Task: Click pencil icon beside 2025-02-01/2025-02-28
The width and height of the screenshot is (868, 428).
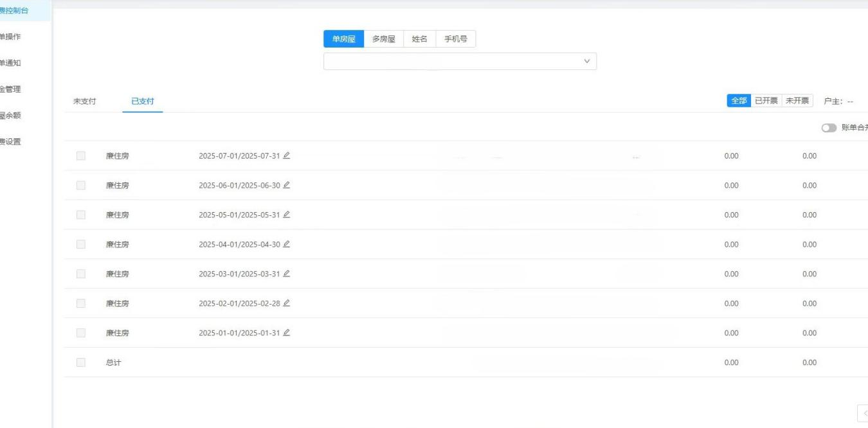Action: pyautogui.click(x=287, y=303)
